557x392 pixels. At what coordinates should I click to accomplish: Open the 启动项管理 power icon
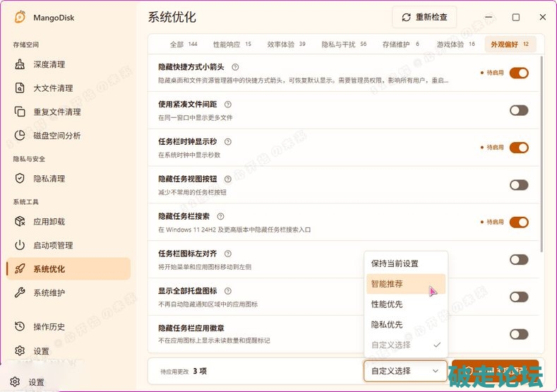20,245
